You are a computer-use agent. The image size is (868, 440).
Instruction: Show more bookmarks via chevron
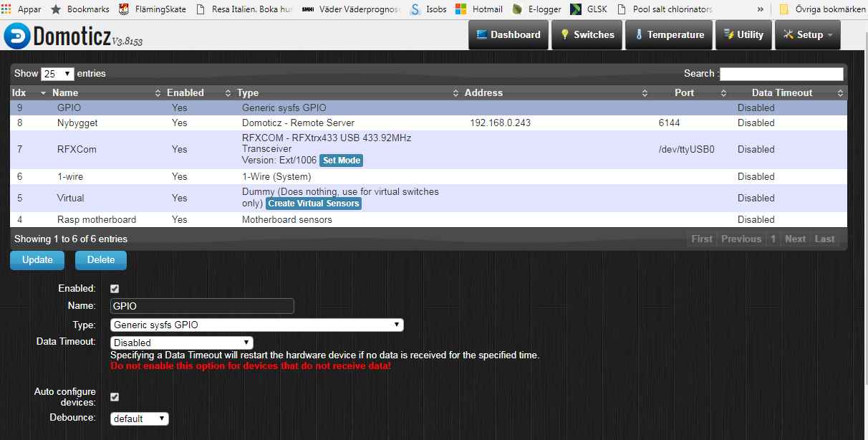tap(760, 10)
